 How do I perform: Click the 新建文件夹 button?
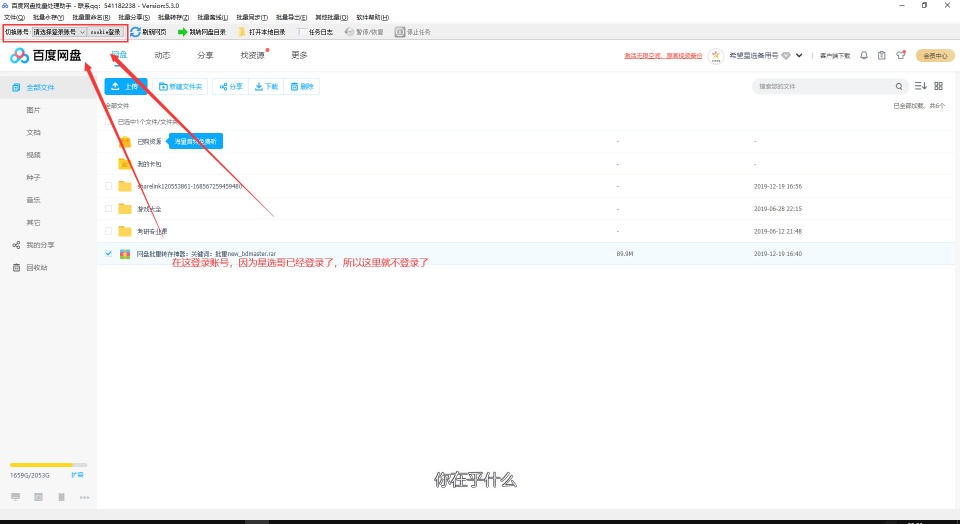181,86
